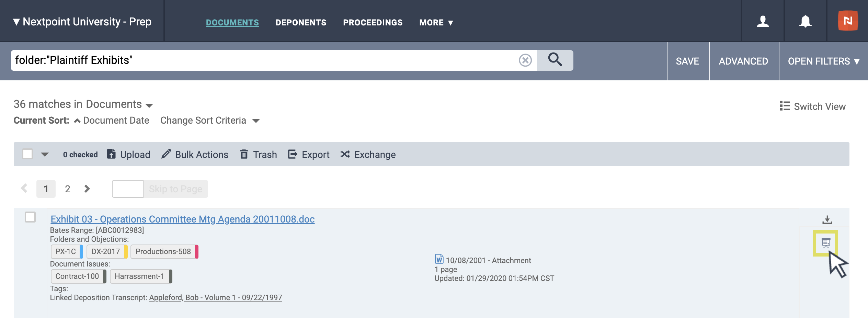This screenshot has height=318, width=868.
Task: Open Exhibit 03 Operations Committee Mtg Agenda link
Action: point(183,219)
